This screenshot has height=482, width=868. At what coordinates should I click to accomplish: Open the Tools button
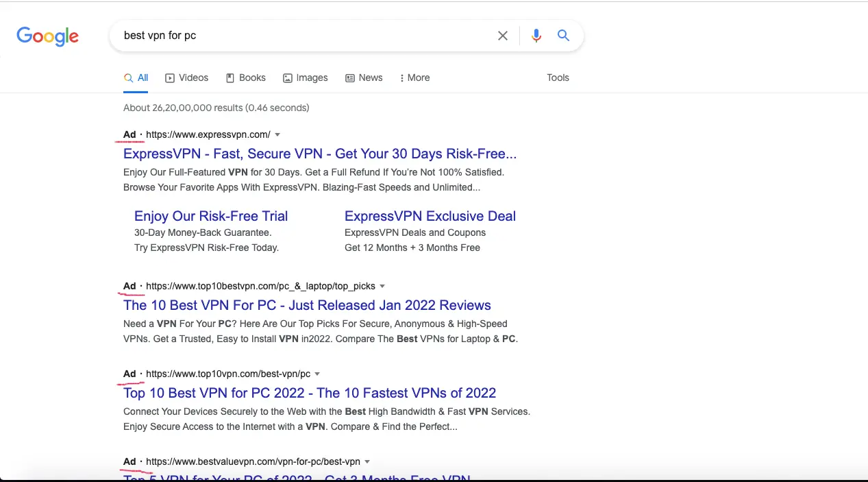(558, 77)
